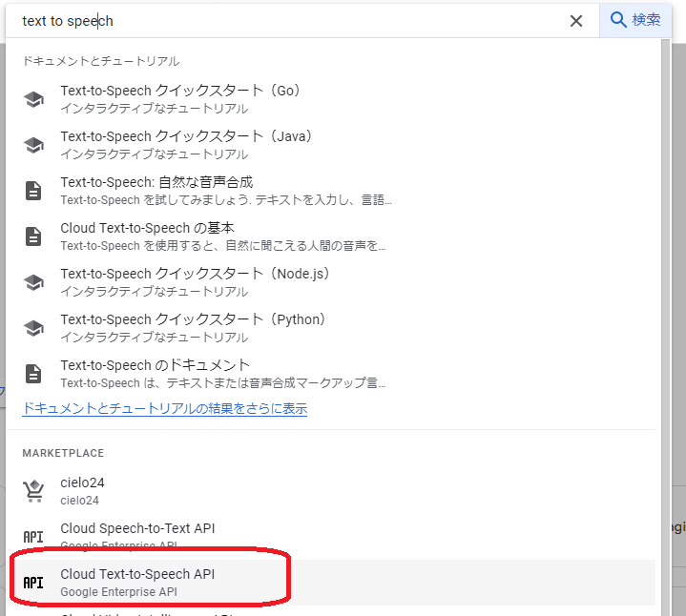The width and height of the screenshot is (686, 616).
Task: Click the 検索 search button
Action: 635,20
